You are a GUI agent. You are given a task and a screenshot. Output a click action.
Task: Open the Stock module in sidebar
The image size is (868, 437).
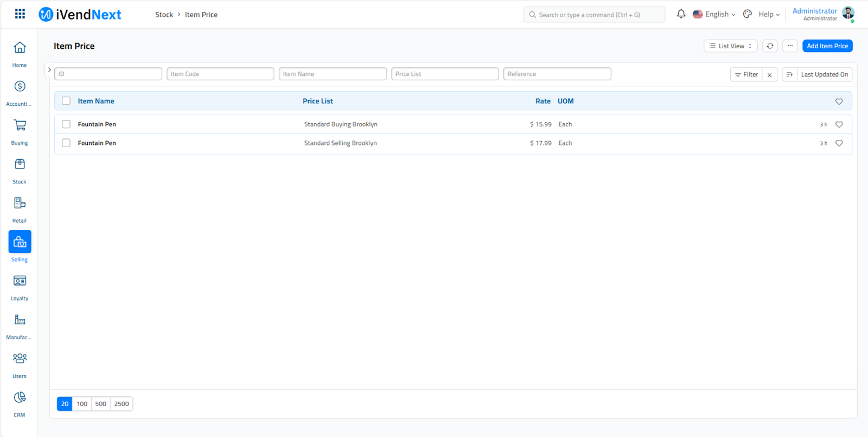[x=20, y=164]
